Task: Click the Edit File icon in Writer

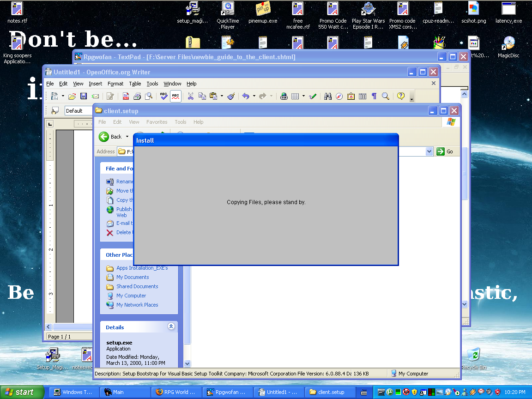Action: [110, 97]
